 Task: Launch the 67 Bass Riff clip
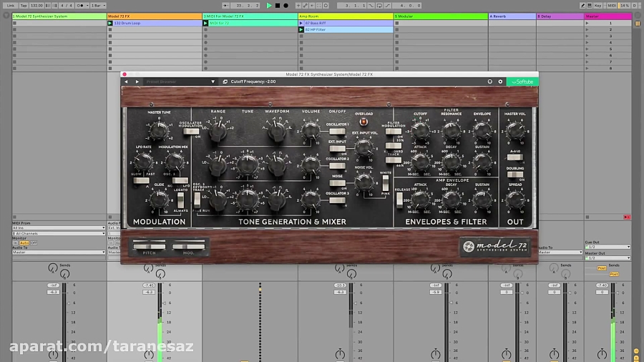[x=301, y=23]
